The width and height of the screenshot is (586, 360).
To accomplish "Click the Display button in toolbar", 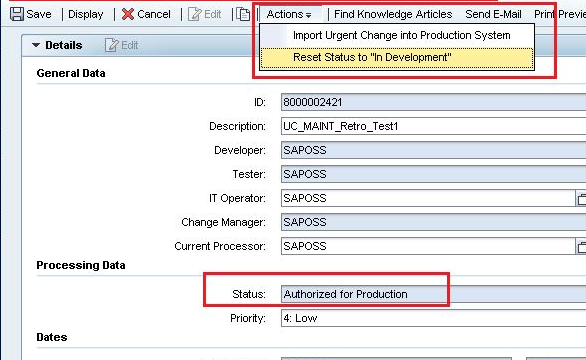I will point(86,14).
